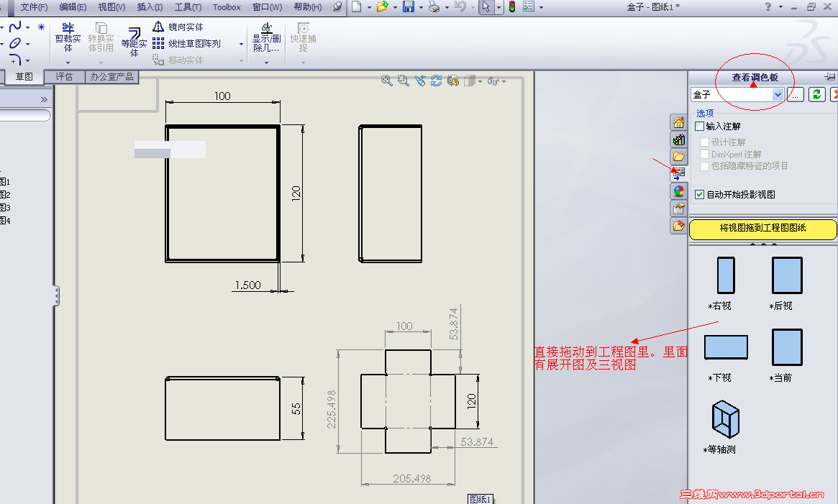Open the 插入(I) menu
This screenshot has width=838, height=504.
click(x=150, y=7)
